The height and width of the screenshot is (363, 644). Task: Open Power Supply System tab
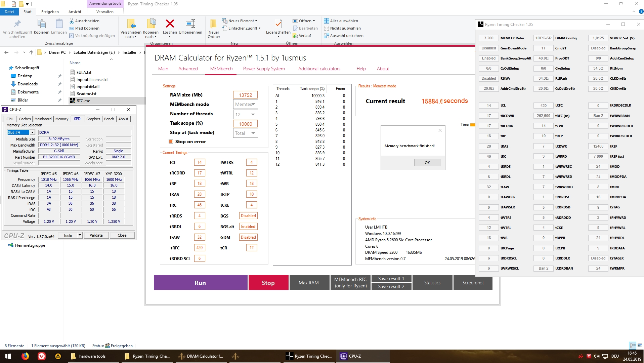(x=264, y=69)
